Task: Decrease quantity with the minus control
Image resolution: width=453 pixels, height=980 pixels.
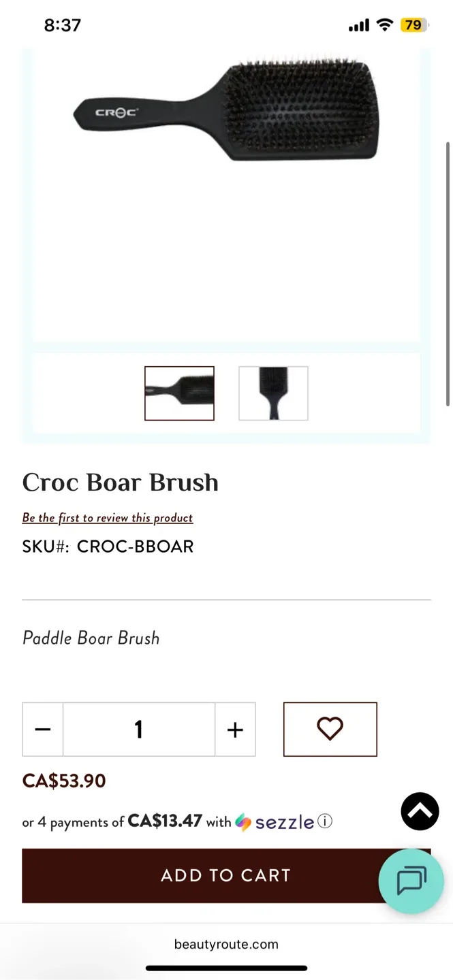Action: click(x=42, y=729)
